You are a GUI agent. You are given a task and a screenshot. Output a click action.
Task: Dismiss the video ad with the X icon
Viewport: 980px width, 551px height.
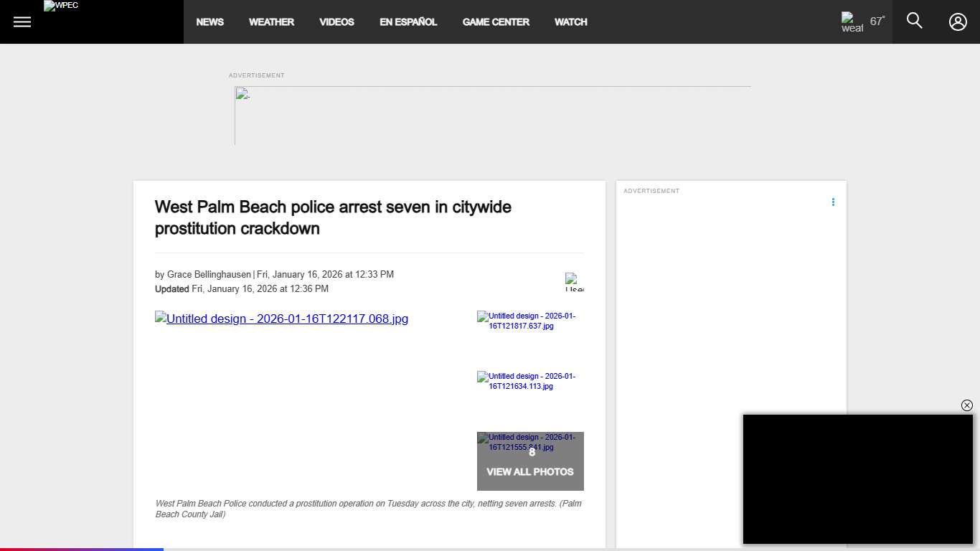click(966, 405)
